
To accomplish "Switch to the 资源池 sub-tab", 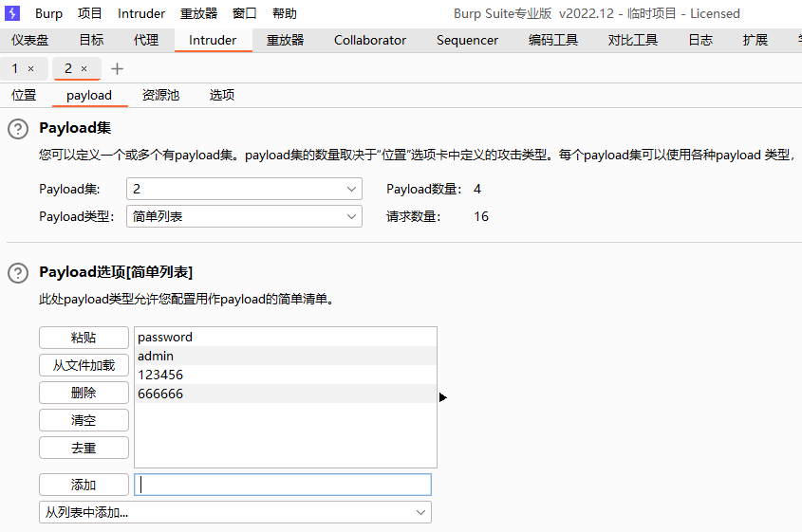I will 160,95.
